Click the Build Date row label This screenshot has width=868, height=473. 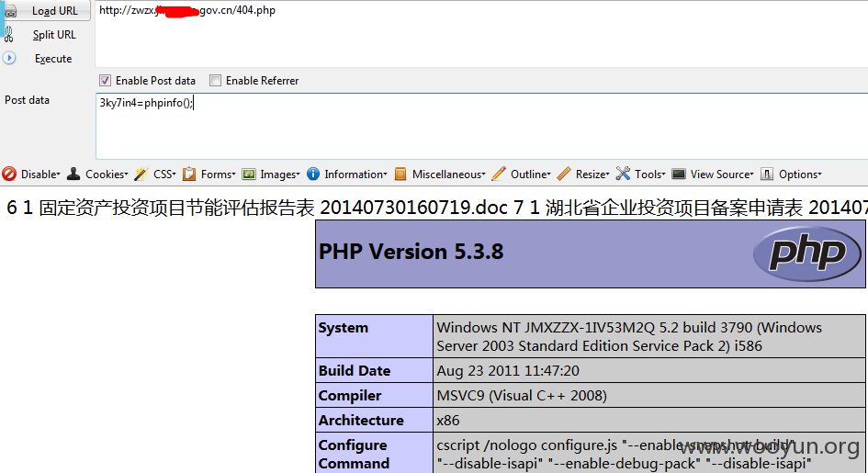(x=355, y=371)
